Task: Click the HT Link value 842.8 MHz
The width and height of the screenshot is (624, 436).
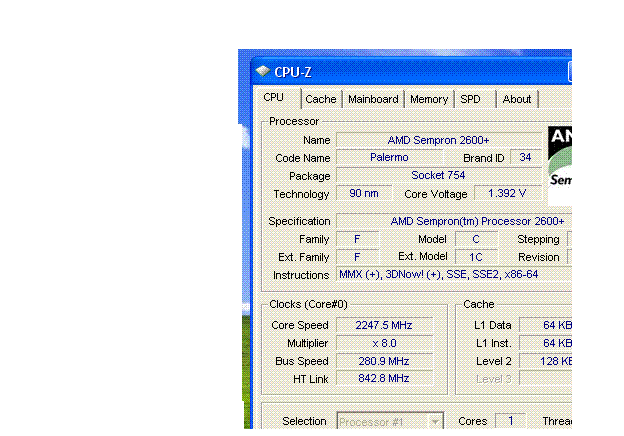Action: click(x=384, y=378)
